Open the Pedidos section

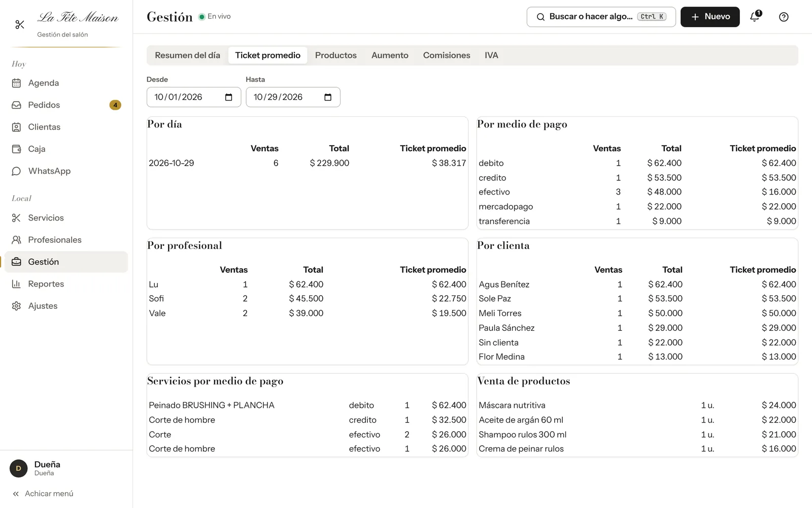coord(66,105)
